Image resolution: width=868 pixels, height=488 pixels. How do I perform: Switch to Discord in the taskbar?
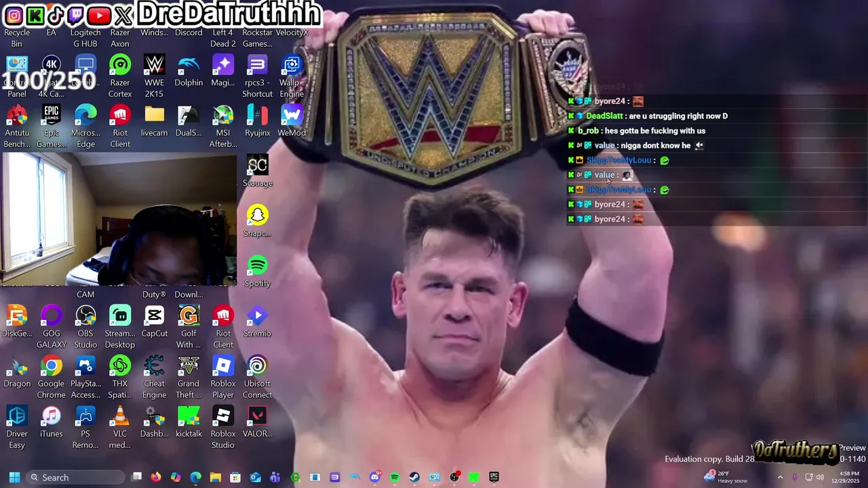coord(375,477)
